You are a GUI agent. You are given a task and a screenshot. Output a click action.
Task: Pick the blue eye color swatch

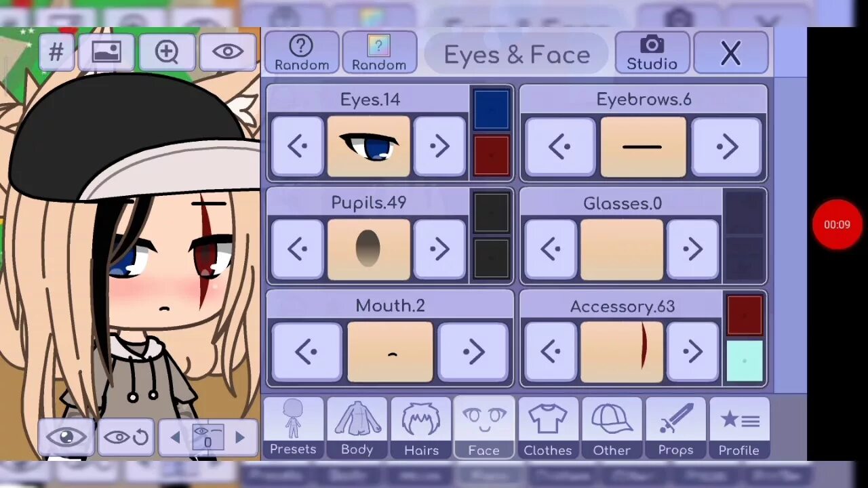coord(491,110)
